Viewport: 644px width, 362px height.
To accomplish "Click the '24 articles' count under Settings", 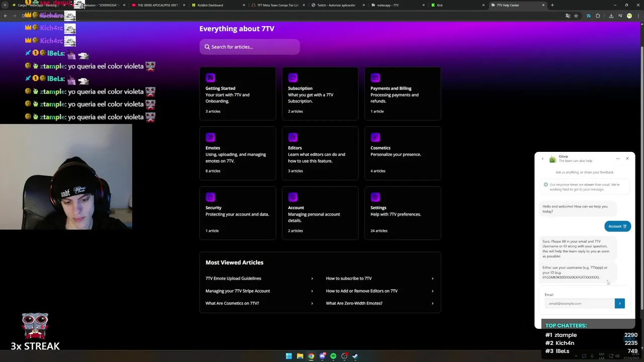I will (379, 231).
